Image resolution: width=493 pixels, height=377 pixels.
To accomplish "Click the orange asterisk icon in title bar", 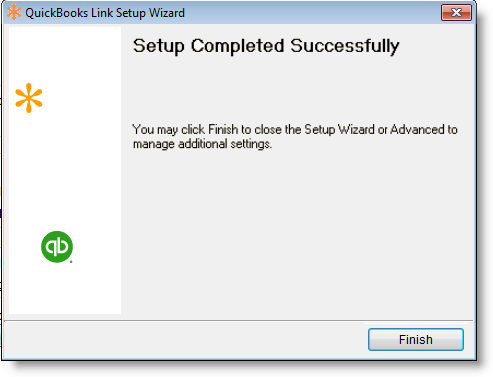I will 14,13.
